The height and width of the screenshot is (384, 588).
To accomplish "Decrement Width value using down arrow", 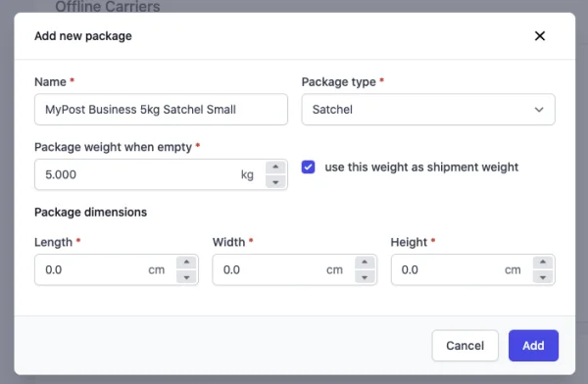I will tap(365, 277).
